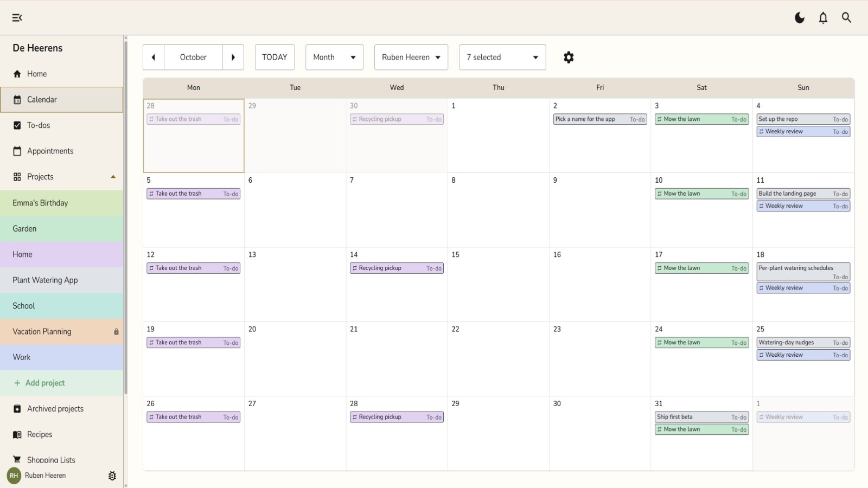Screen dimensions: 868x488
Task: Open the 7 selected filter dropdown
Action: coord(502,57)
